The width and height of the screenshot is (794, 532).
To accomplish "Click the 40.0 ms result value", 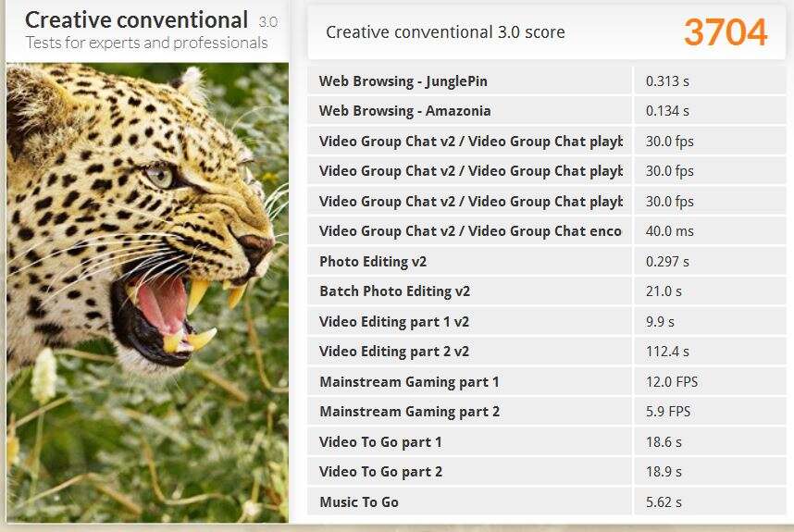I will 669,231.
